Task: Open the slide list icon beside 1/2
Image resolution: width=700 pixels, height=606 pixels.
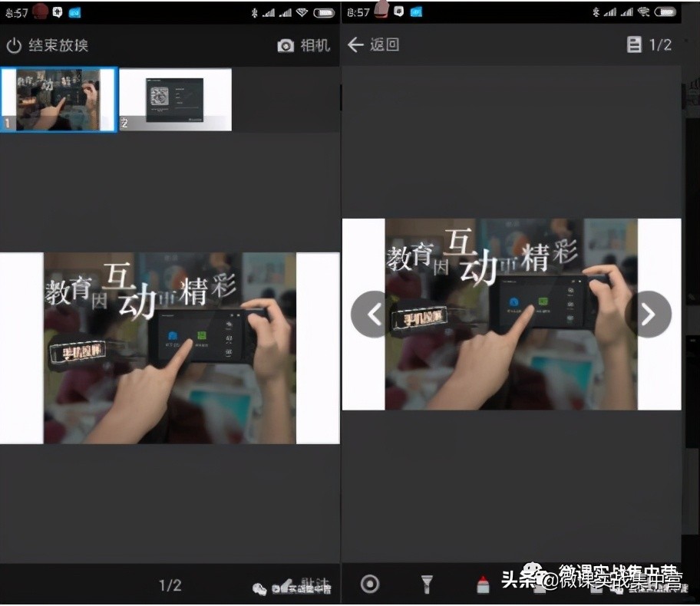Action: [x=634, y=44]
